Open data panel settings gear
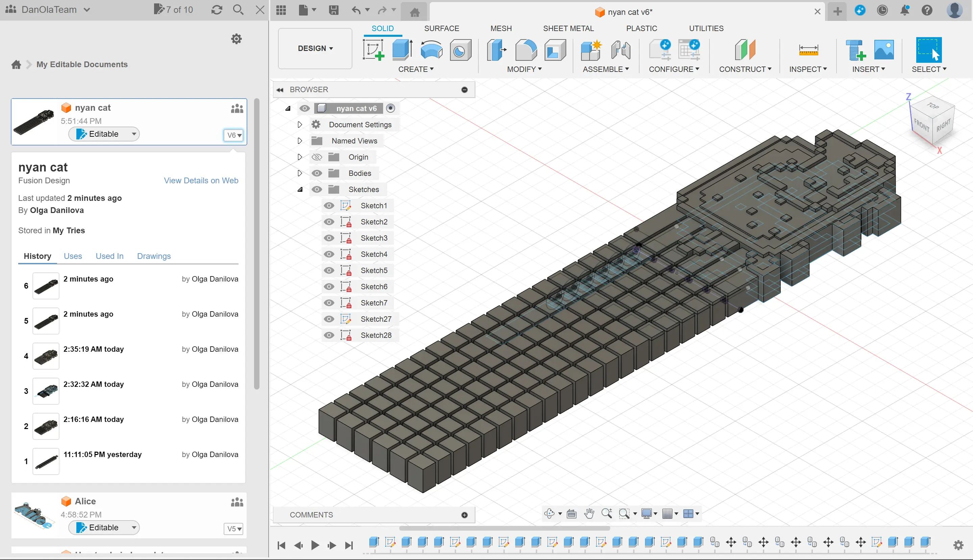The height and width of the screenshot is (560, 973). coord(236,38)
